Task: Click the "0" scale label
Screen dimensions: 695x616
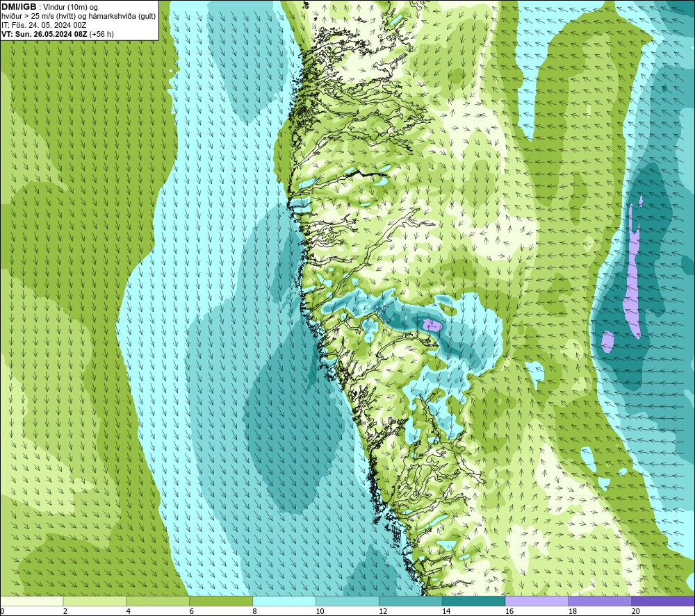Action: (x=2, y=611)
